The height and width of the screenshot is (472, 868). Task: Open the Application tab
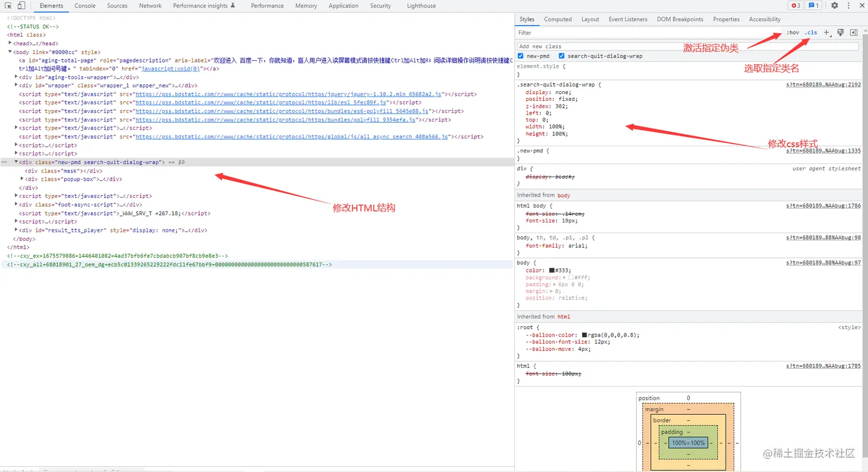pos(343,6)
